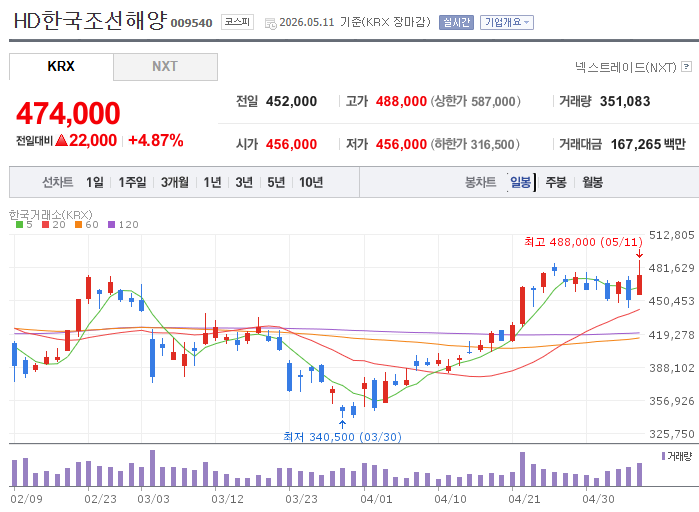Click the 04/01 date on the chart axis

376,499
